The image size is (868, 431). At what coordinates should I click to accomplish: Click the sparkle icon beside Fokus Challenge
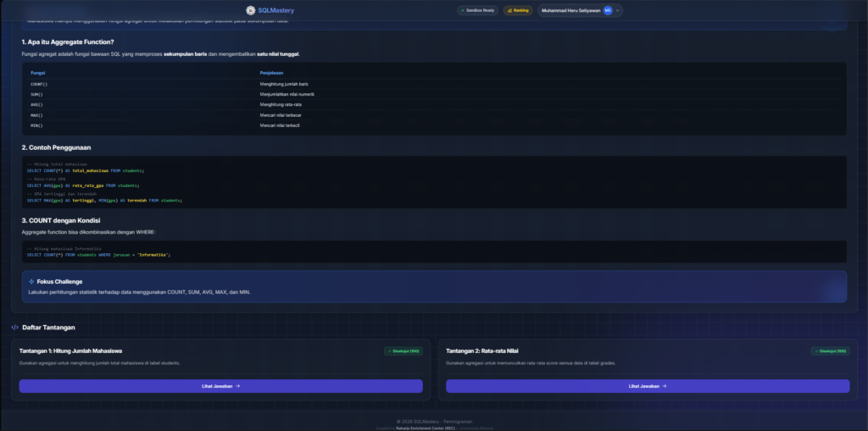click(31, 281)
